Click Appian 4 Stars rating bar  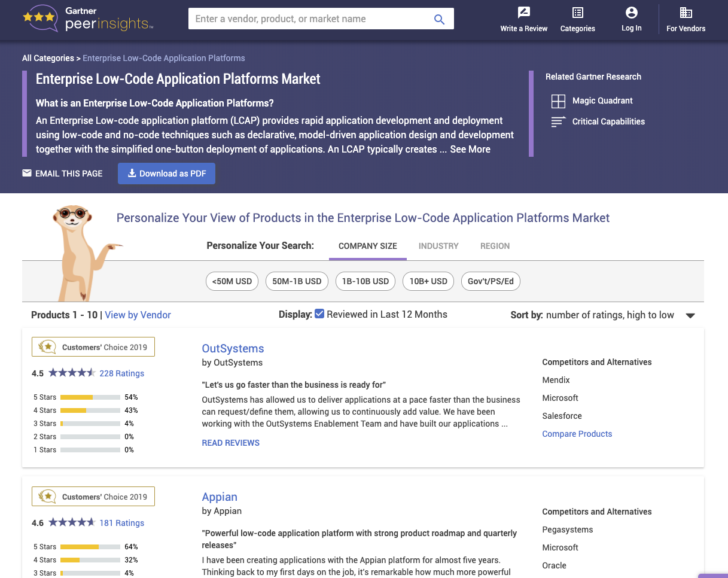(90, 560)
